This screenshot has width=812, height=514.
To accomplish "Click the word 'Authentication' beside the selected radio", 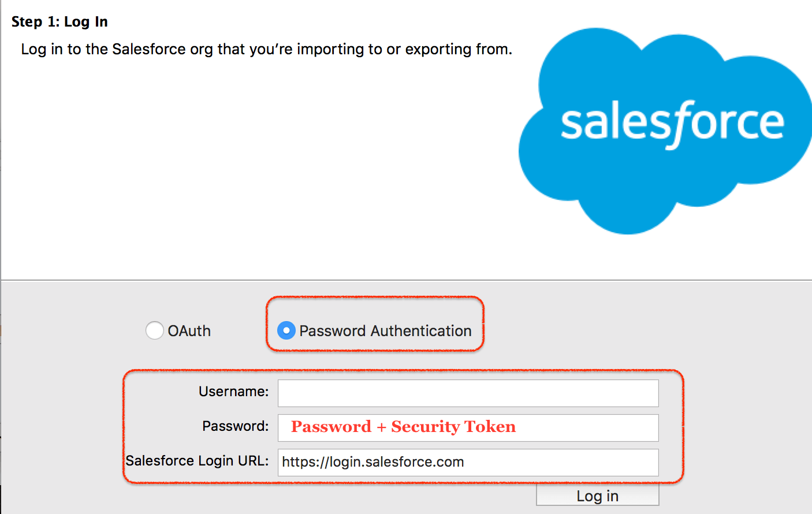I will click(421, 331).
